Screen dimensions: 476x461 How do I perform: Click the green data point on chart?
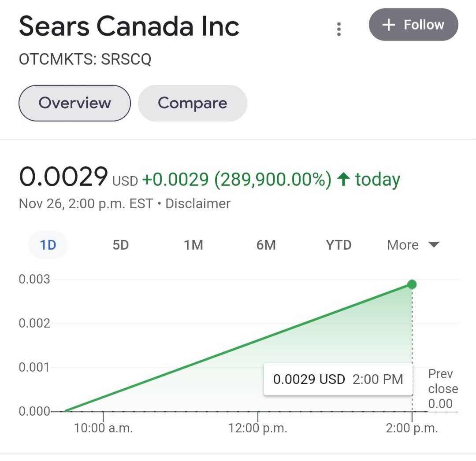[x=412, y=284]
